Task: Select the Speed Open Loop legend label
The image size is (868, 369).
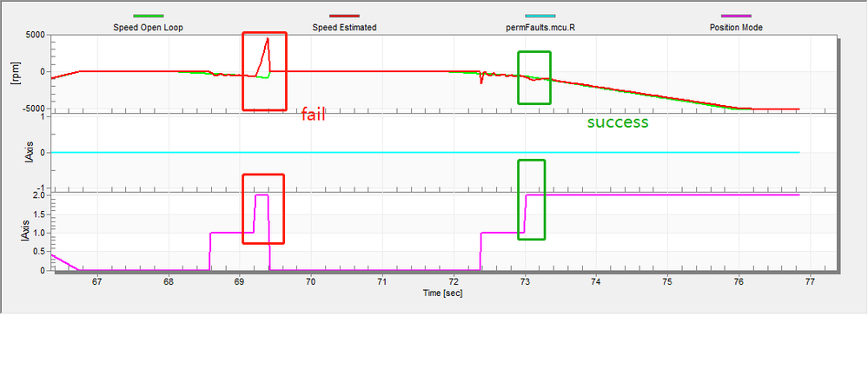Action: pyautogui.click(x=149, y=27)
